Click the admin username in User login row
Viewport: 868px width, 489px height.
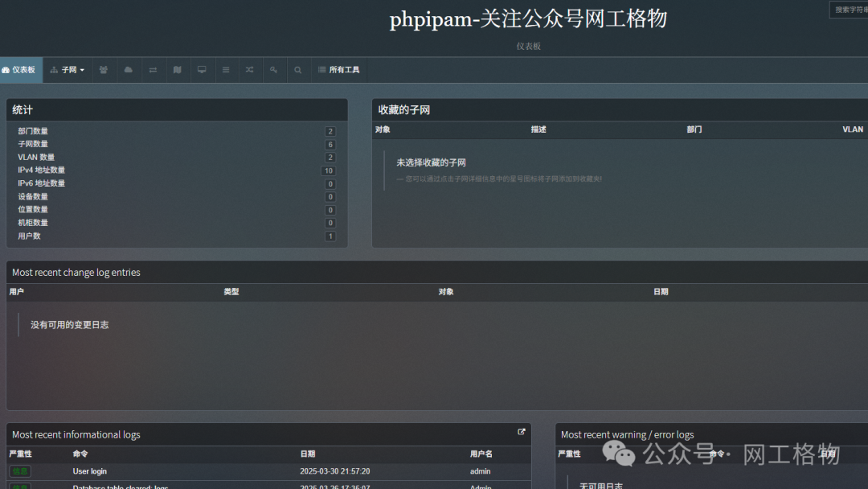[x=480, y=471]
